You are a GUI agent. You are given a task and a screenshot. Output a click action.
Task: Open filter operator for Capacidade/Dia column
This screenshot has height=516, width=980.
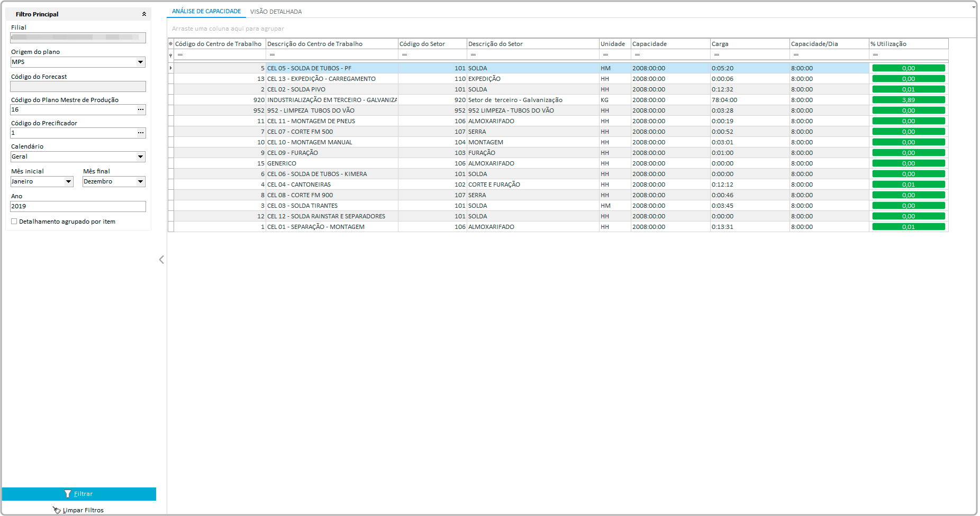796,55
